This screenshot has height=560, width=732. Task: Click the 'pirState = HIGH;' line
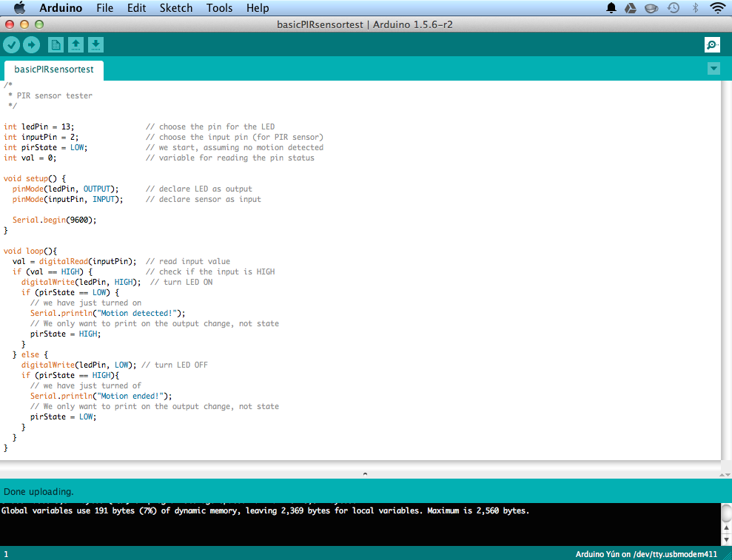pyautogui.click(x=65, y=334)
